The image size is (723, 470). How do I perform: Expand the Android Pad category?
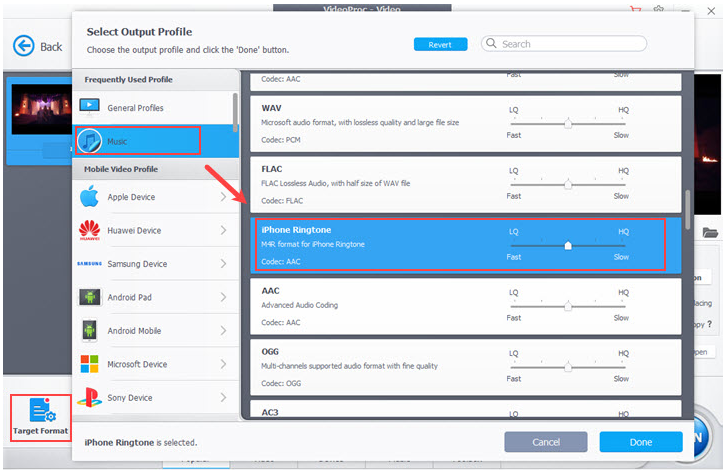pos(223,297)
